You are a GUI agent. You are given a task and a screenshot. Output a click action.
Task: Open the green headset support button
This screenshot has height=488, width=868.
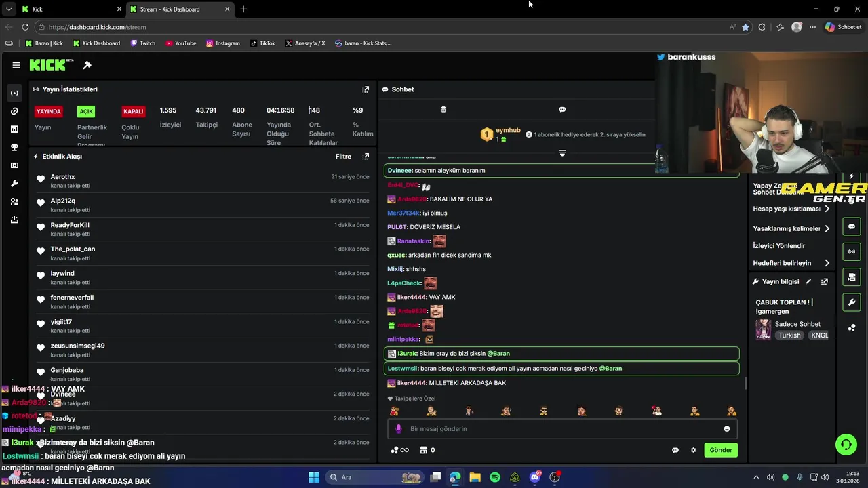point(846,445)
